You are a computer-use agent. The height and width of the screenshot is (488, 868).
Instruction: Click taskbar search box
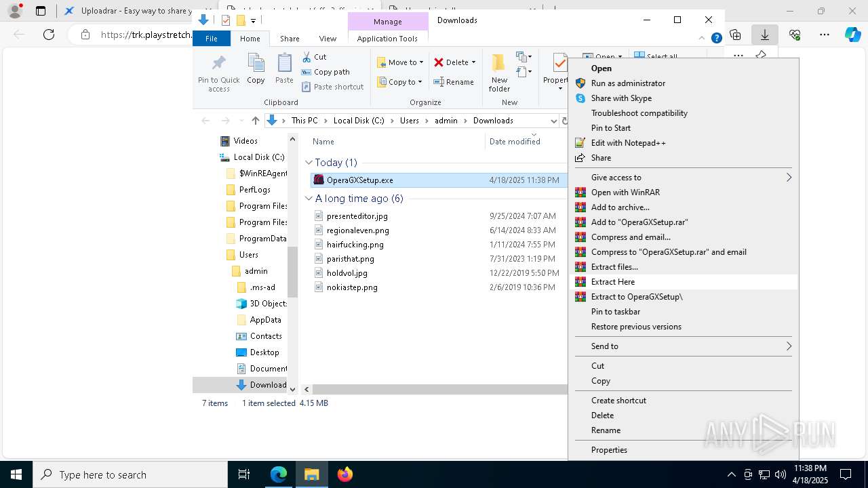[x=130, y=474]
